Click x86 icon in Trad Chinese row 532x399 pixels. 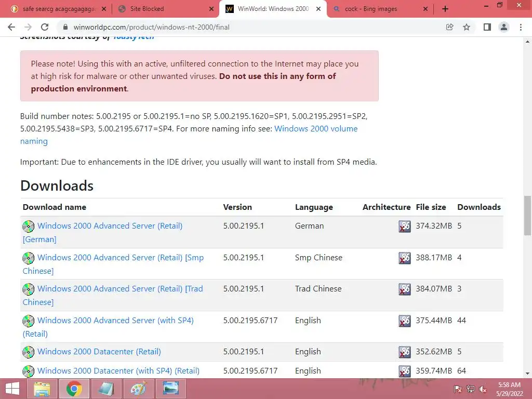pyautogui.click(x=404, y=289)
